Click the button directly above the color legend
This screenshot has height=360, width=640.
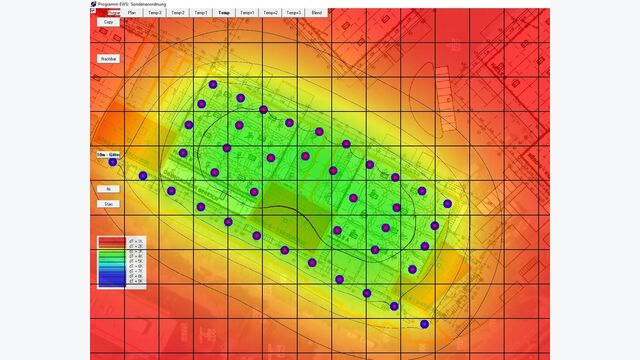(x=109, y=204)
